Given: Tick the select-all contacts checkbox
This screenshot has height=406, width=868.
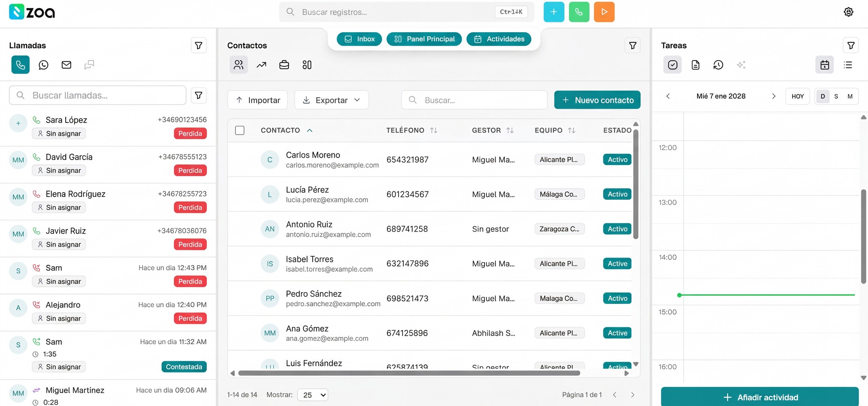Looking at the screenshot, I should tap(239, 130).
